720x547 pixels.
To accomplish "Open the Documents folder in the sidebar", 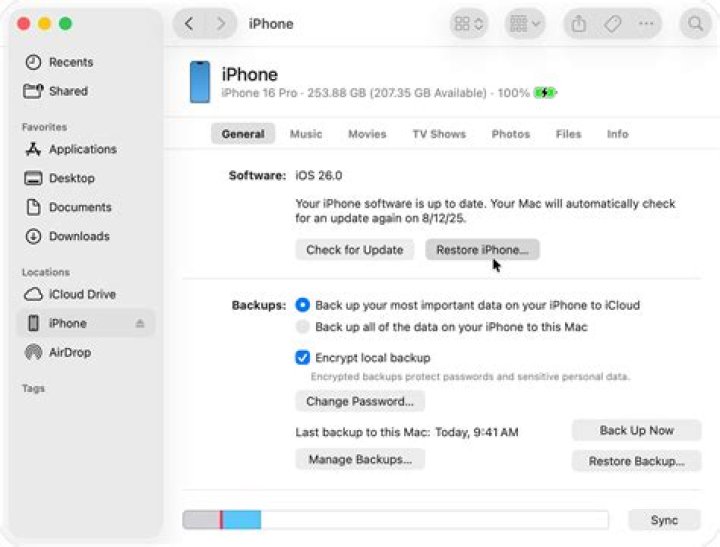I will click(x=85, y=207).
